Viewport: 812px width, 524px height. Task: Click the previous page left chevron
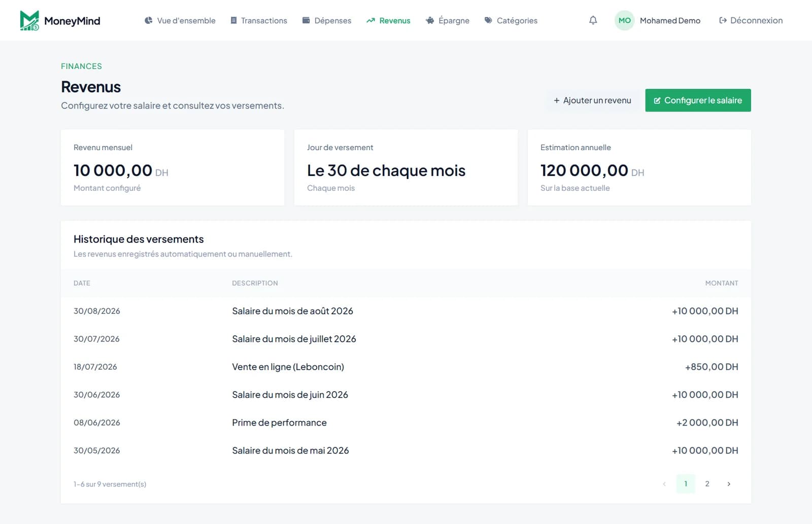pos(664,484)
